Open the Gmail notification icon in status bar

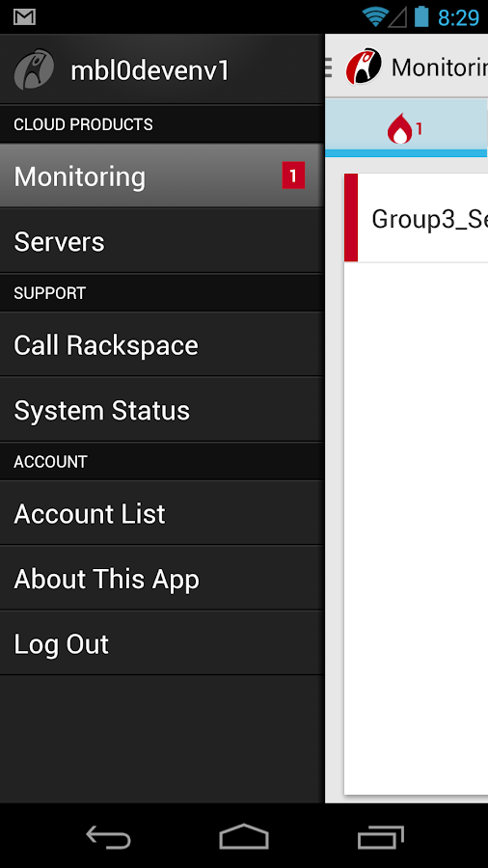(25, 17)
